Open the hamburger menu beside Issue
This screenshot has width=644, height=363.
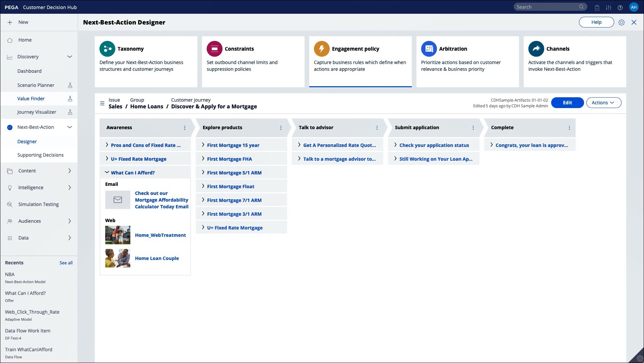tap(102, 103)
